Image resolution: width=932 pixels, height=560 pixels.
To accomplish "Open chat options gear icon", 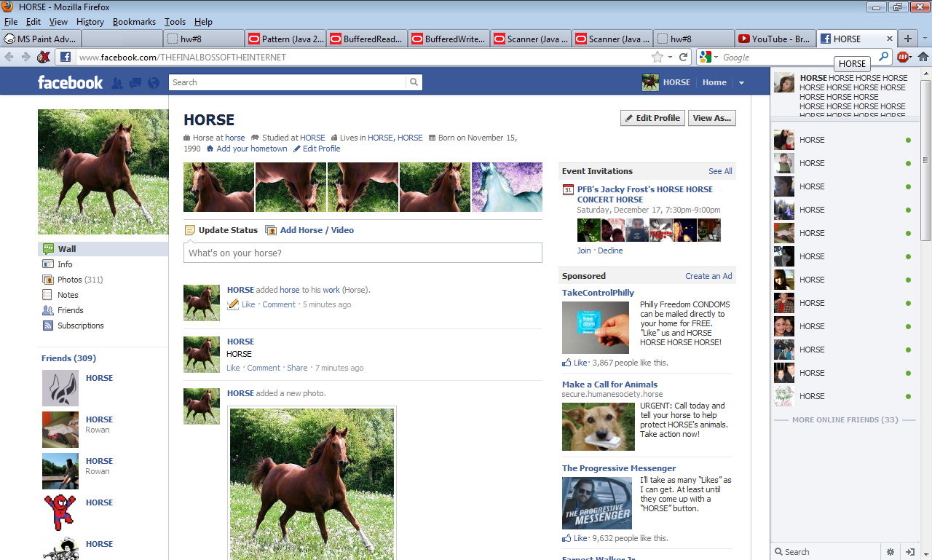I will (889, 551).
